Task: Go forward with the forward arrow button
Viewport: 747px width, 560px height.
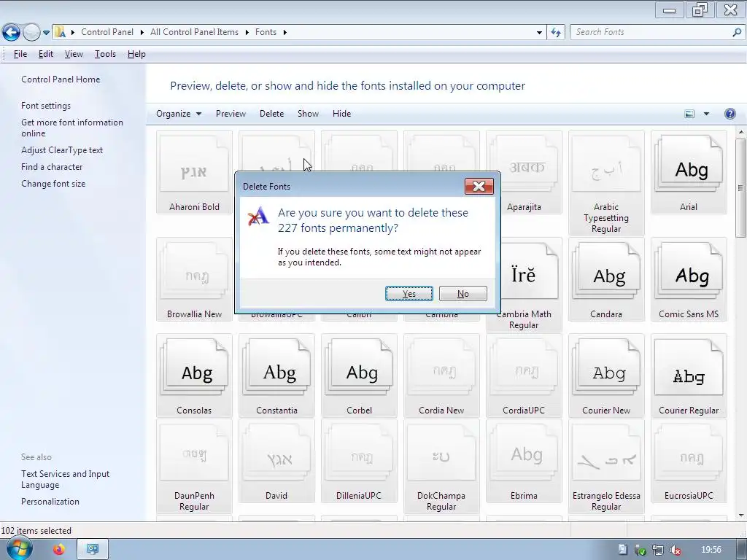Action: click(31, 32)
